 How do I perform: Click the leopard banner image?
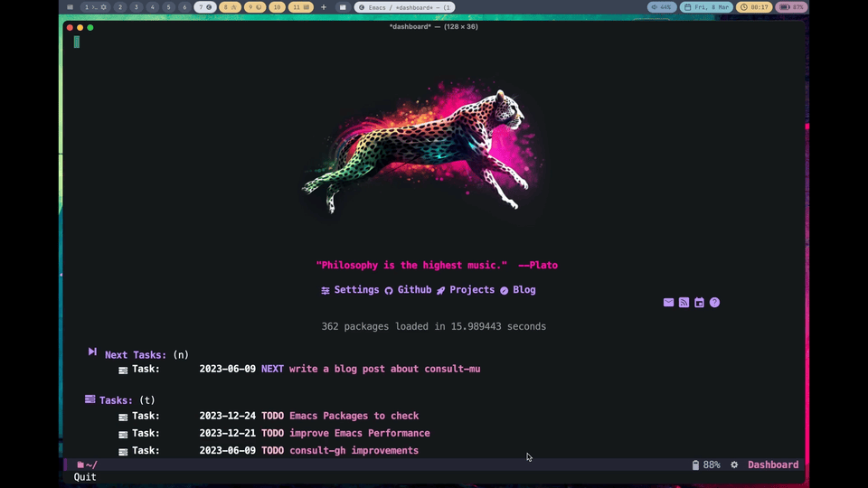[422, 149]
